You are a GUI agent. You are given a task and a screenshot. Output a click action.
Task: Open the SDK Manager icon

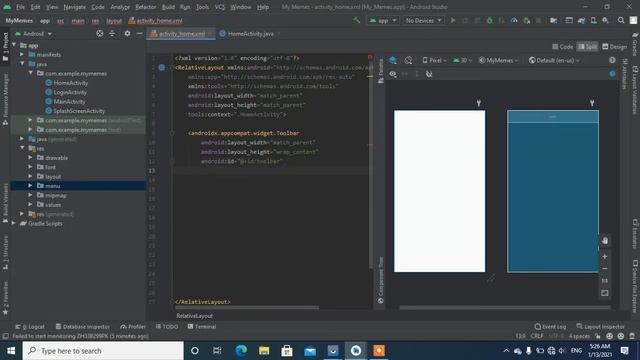(605, 20)
